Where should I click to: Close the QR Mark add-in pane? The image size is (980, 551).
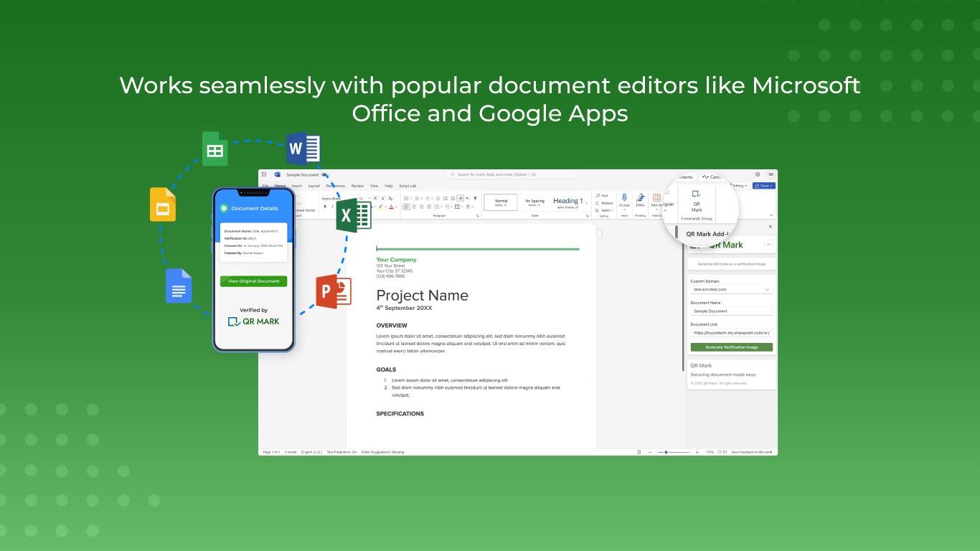tap(771, 227)
